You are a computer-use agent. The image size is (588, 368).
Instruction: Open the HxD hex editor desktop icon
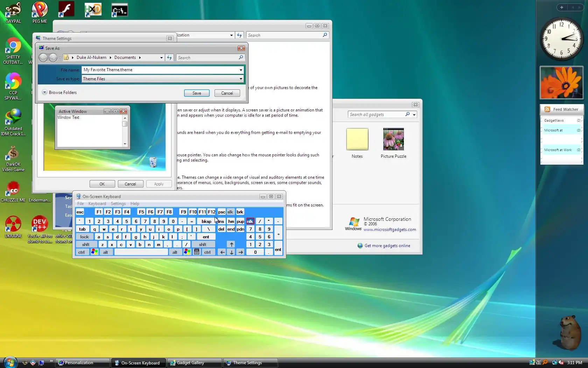coord(93,9)
